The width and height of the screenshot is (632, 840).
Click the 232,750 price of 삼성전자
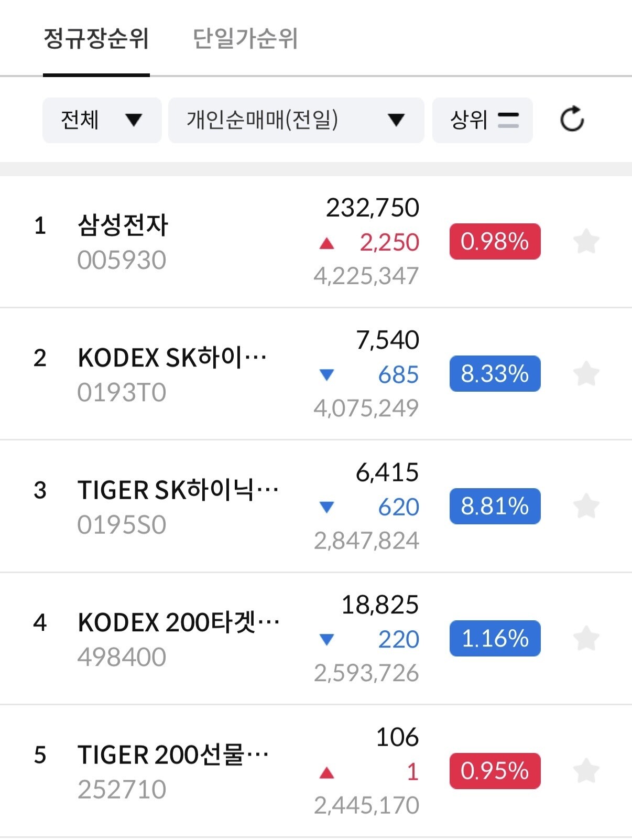click(x=373, y=208)
